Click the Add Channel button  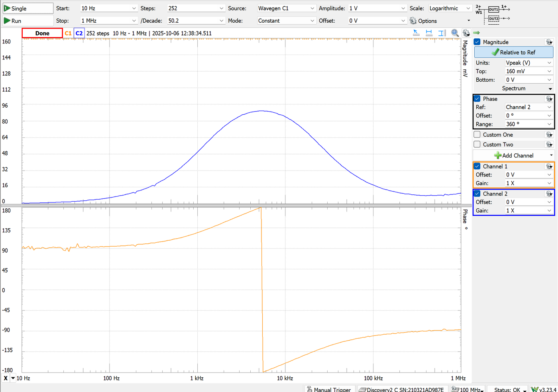point(513,155)
